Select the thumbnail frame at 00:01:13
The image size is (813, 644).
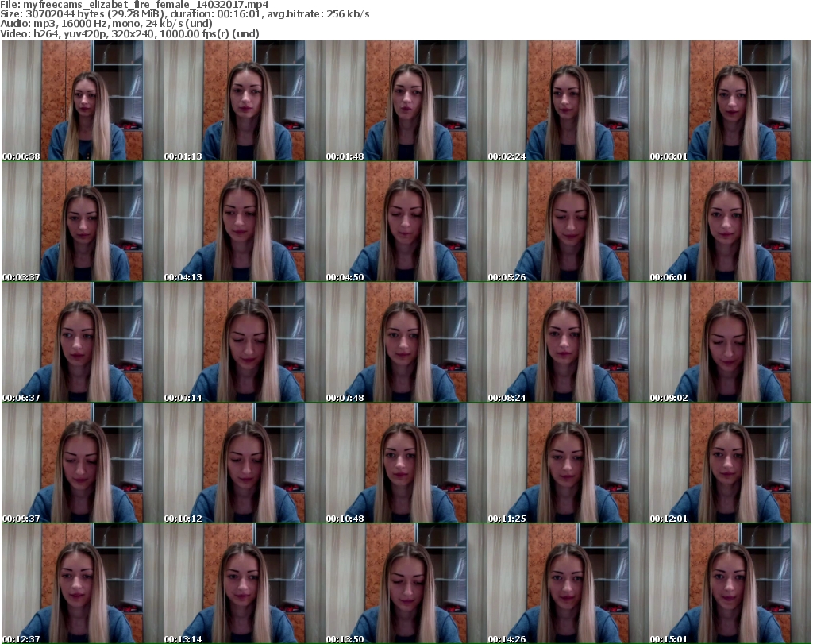tap(245, 101)
